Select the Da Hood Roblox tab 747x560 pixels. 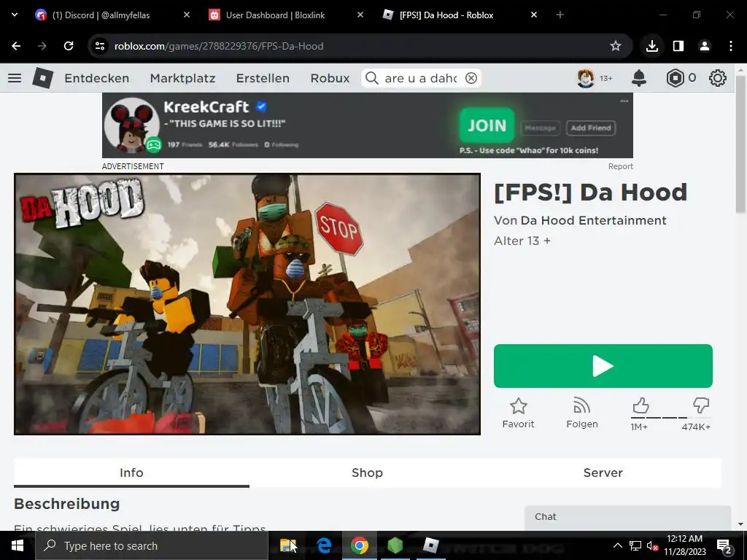click(446, 15)
